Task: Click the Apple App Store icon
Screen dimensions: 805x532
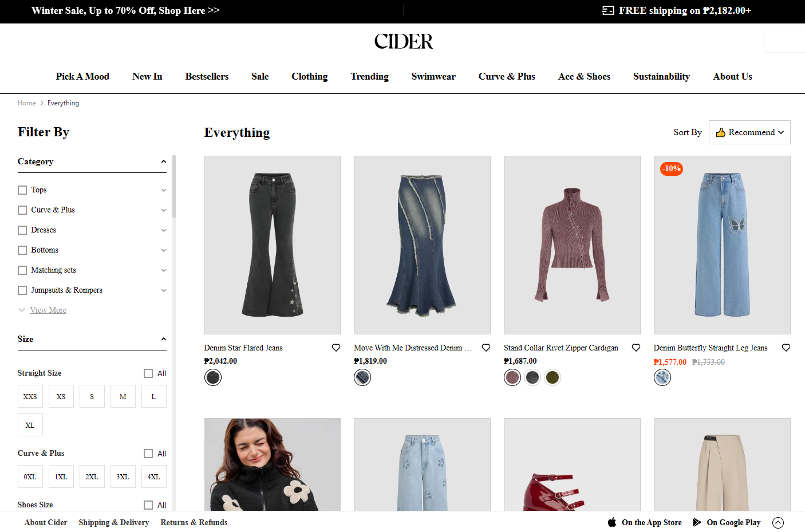Action: tap(612, 522)
